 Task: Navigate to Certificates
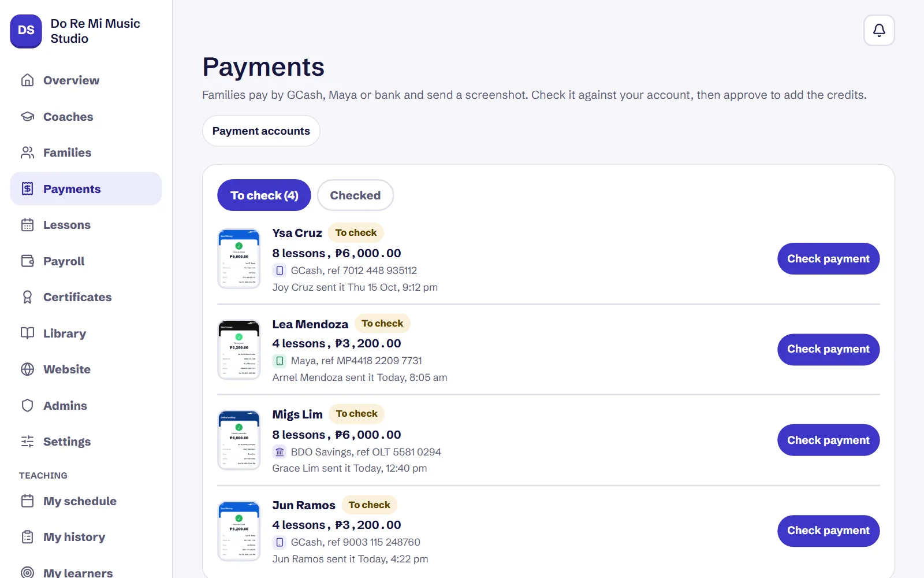coord(86,297)
